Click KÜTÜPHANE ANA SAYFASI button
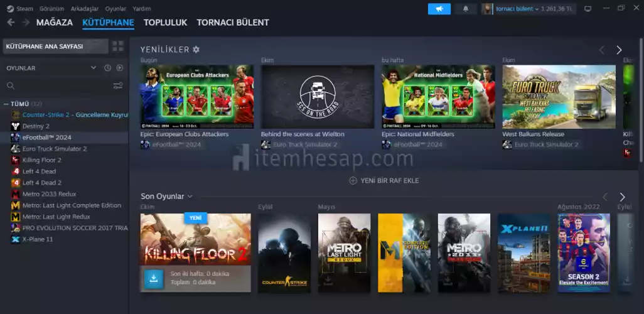This screenshot has height=314, width=644. (55, 46)
